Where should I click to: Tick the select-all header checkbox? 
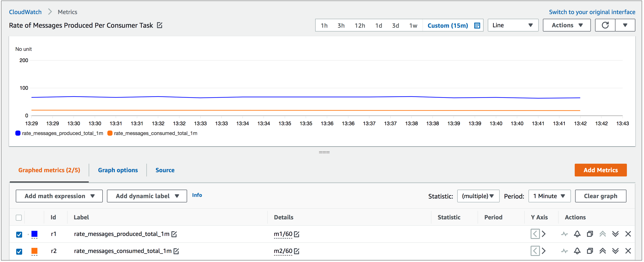tap(19, 218)
